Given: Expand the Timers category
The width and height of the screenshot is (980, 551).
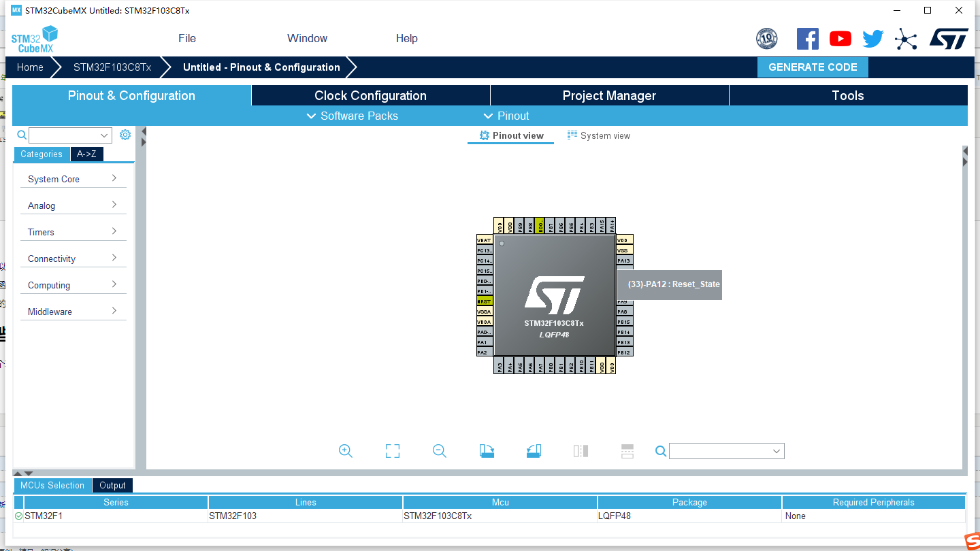Looking at the screenshot, I should [x=73, y=232].
